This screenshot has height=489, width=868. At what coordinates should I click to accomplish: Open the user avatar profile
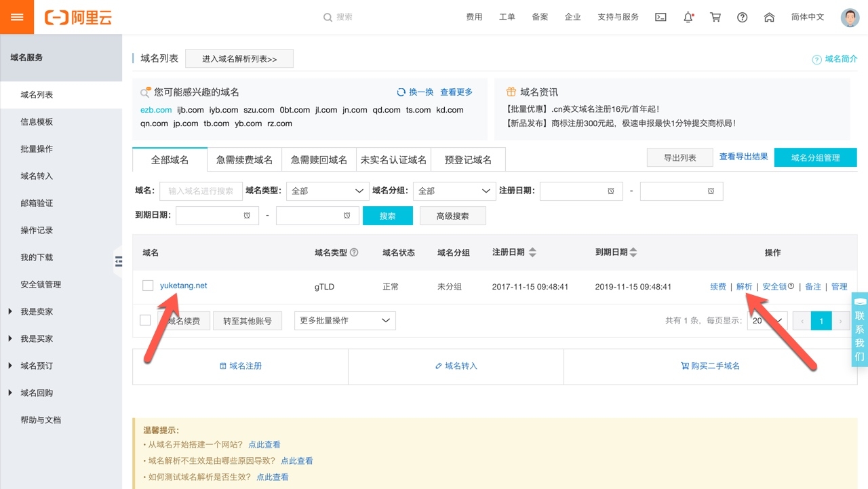pos(850,17)
